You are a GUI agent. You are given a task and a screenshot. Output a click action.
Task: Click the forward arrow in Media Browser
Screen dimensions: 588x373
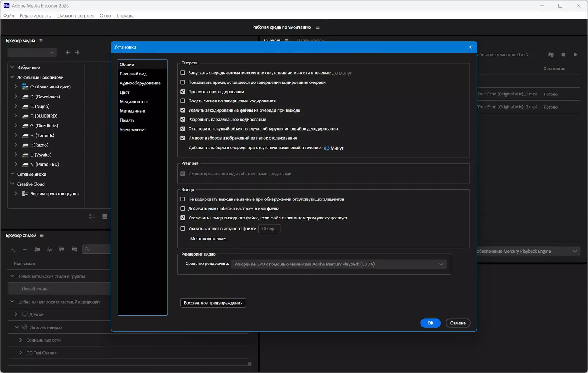coord(77,53)
